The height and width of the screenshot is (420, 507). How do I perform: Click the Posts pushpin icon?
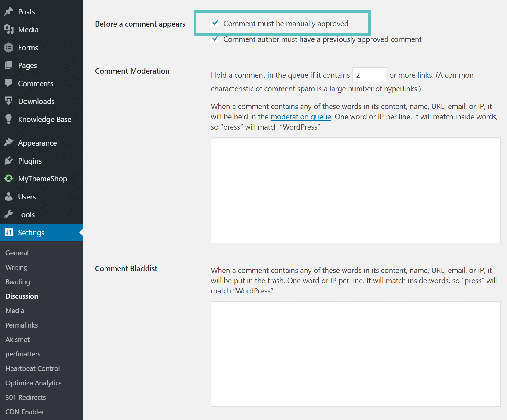[8, 11]
